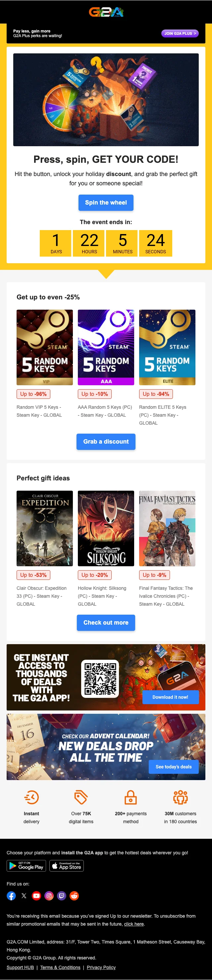Screen dimensions: 212x980
Task: Click the Grab a discount button
Action: click(106, 441)
